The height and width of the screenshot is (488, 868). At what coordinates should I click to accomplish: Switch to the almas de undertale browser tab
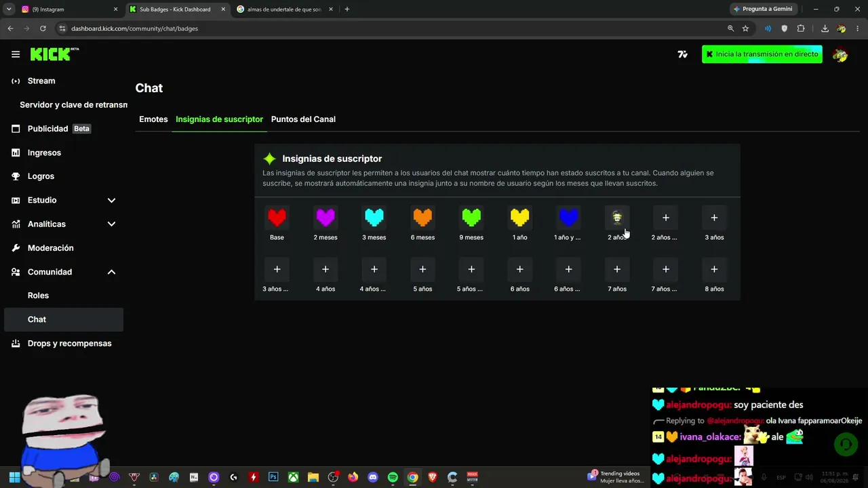point(285,9)
